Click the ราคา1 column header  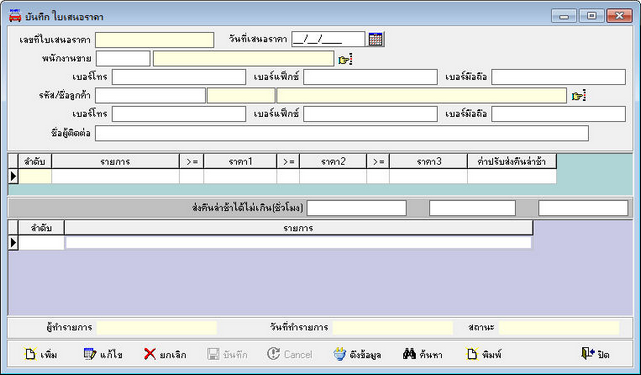click(x=240, y=162)
